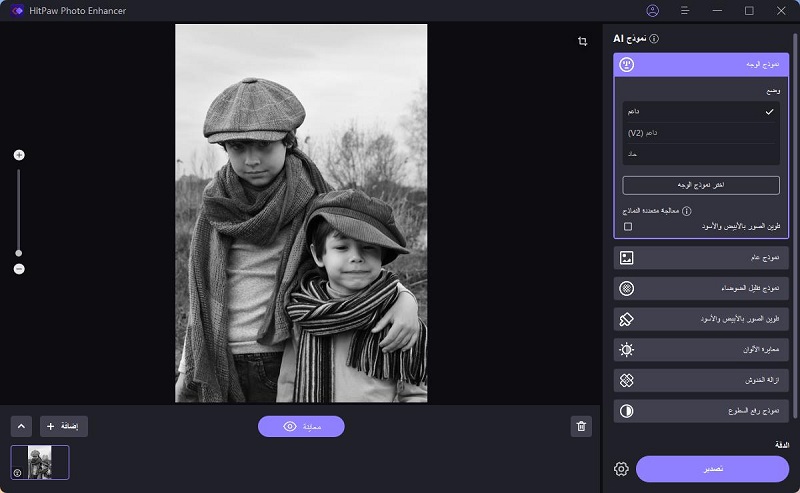Click the multi-model processing info icon
This screenshot has height=493, width=800.
[x=687, y=211]
